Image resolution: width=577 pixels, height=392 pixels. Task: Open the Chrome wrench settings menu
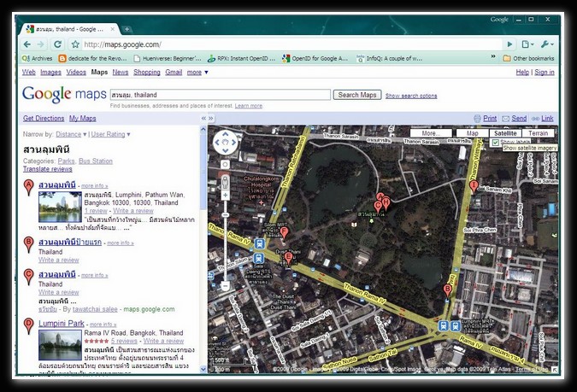click(x=547, y=44)
